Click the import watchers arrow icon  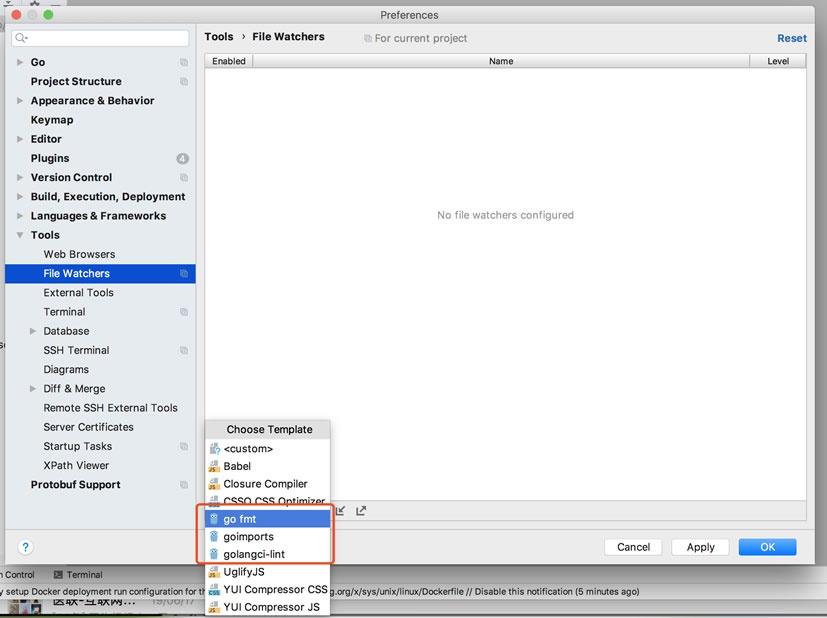[341, 511]
